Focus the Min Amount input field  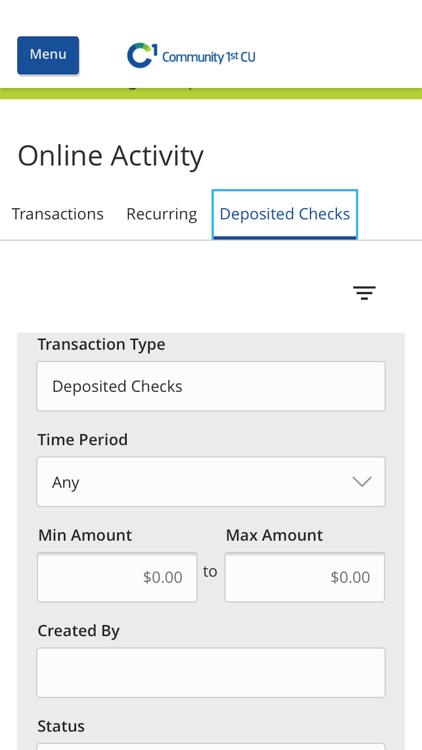tap(117, 577)
